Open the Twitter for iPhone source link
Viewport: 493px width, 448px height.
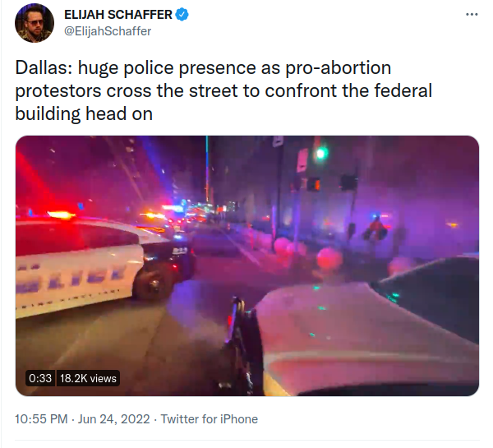(209, 419)
